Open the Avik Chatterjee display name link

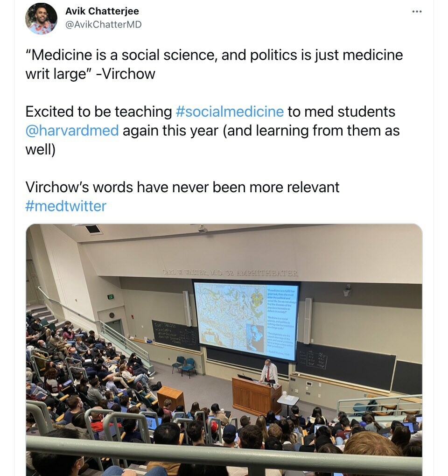pos(102,11)
